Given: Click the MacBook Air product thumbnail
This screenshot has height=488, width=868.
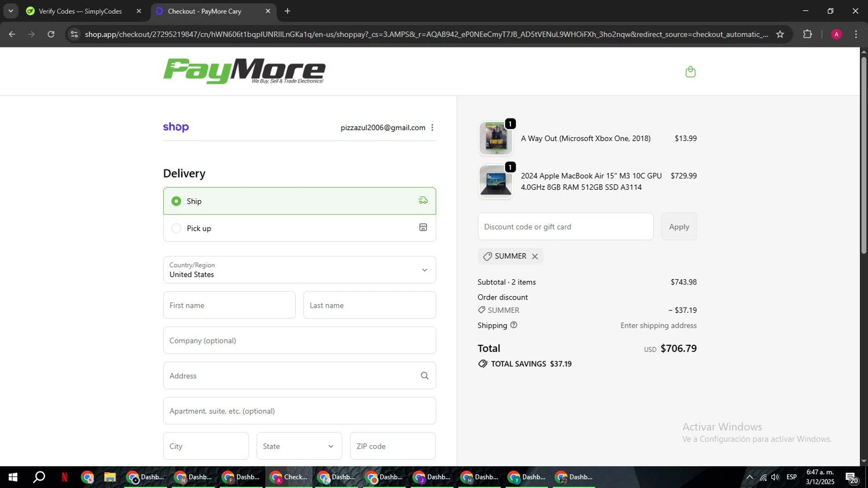Looking at the screenshot, I should point(495,182).
